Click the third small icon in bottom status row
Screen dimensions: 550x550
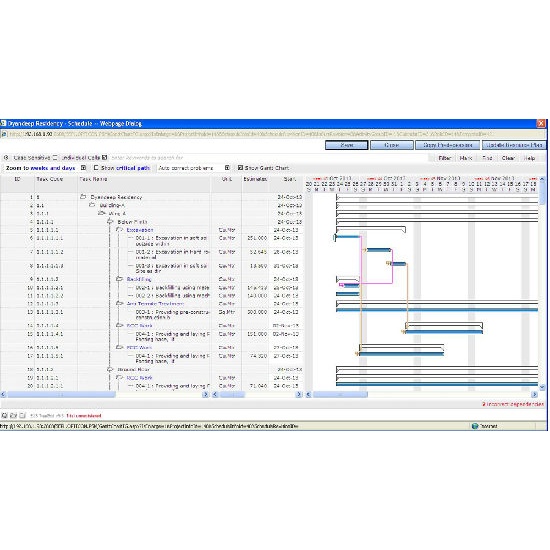click(x=22, y=416)
